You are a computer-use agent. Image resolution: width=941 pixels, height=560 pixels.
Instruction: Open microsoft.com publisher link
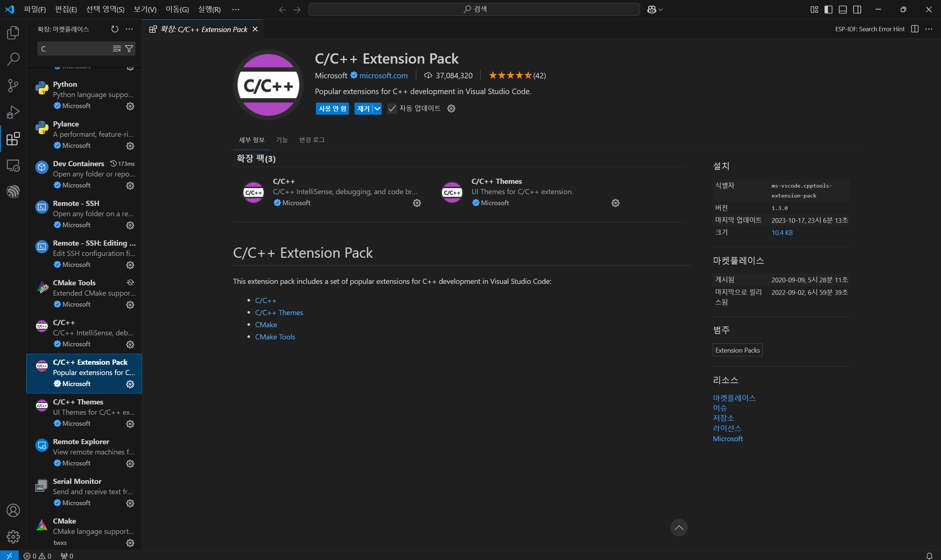click(x=383, y=75)
